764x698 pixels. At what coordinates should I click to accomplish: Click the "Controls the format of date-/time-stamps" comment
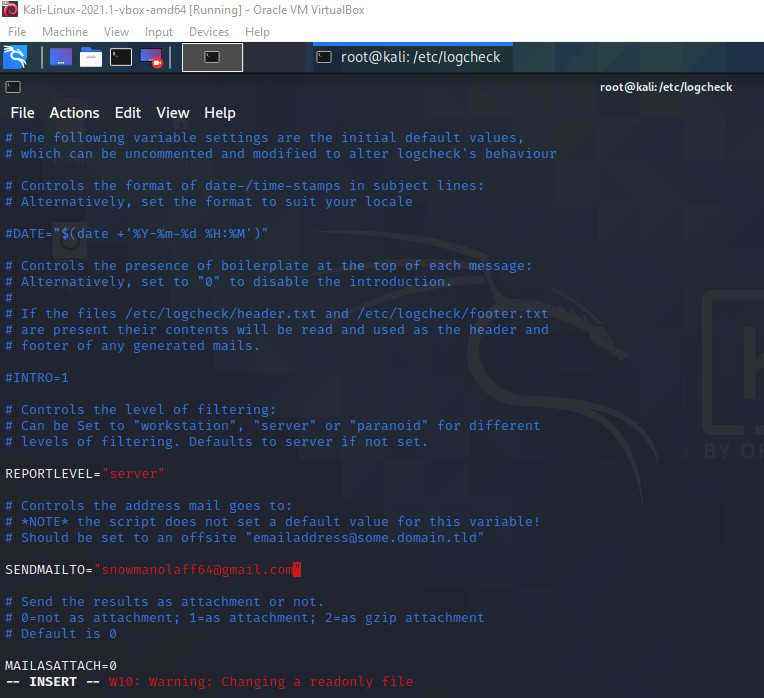point(245,186)
